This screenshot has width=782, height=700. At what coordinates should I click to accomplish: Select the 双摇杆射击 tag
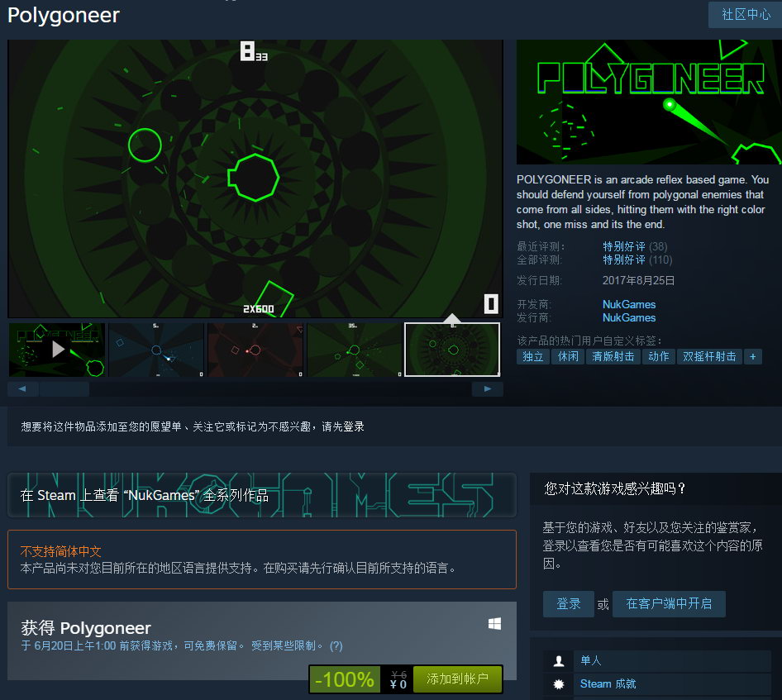(x=709, y=356)
